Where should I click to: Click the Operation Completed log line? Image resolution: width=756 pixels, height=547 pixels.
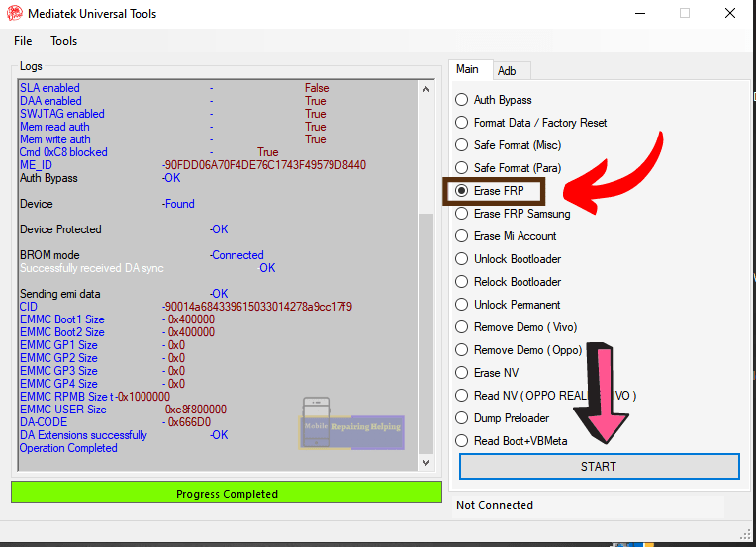68,448
